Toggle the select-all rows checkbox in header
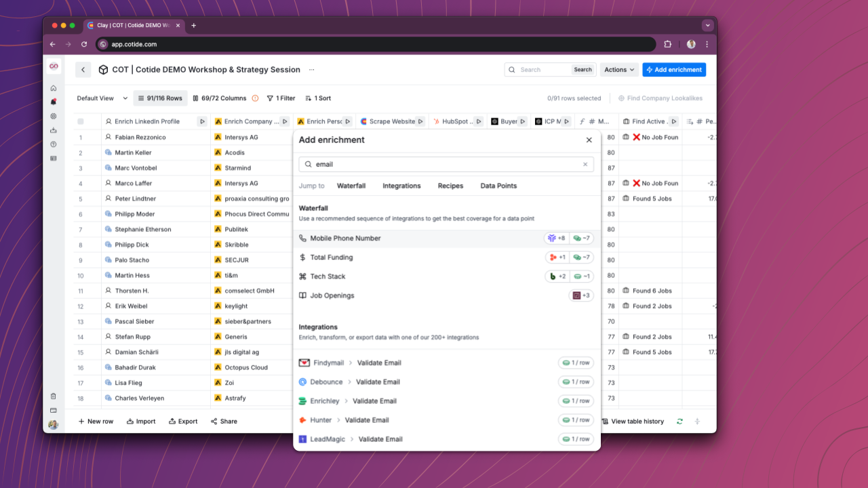Image resolution: width=868 pixels, height=488 pixels. coord(81,121)
